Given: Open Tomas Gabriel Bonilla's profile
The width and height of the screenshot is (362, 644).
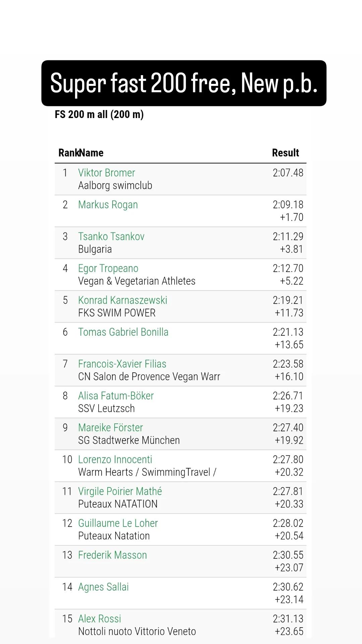Looking at the screenshot, I should 123,332.
